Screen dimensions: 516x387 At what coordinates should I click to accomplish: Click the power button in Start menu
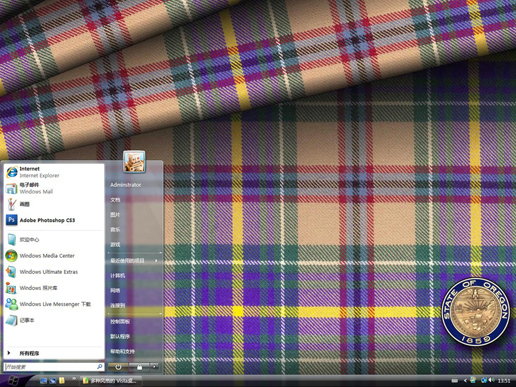[118, 367]
